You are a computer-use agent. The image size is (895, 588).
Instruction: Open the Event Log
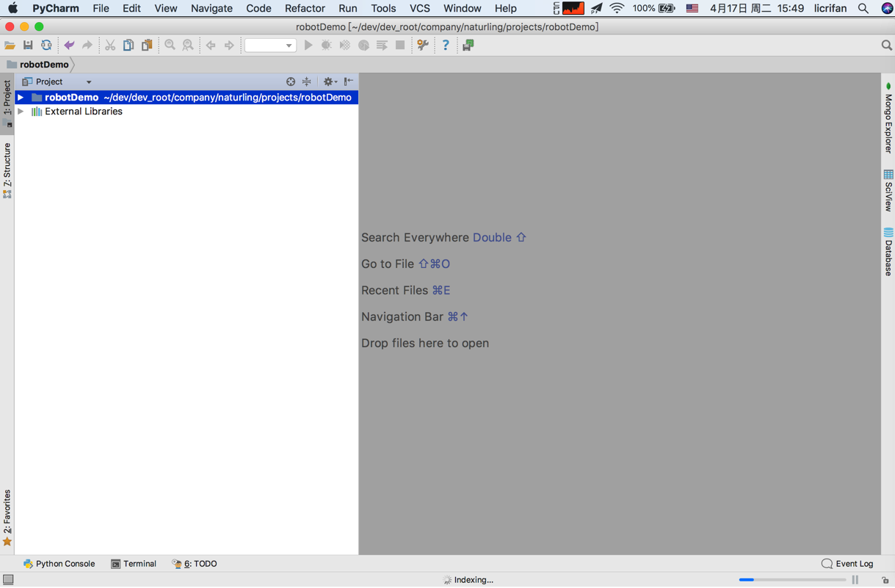click(847, 564)
